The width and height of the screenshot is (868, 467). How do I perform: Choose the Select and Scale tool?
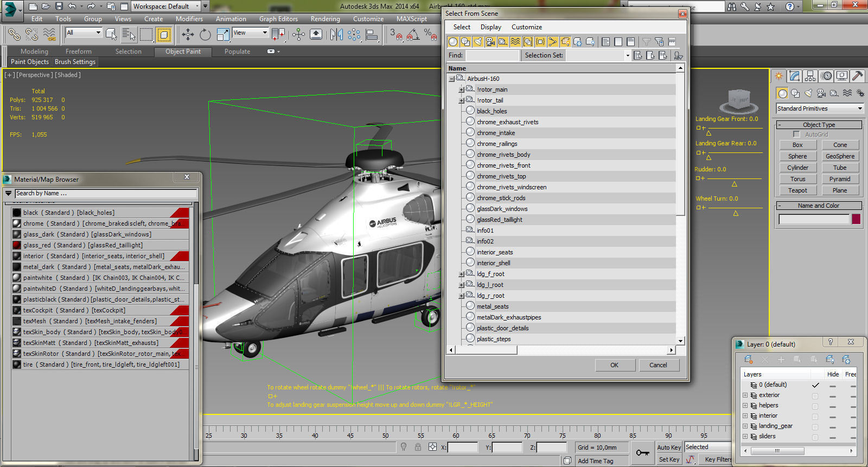pos(223,35)
